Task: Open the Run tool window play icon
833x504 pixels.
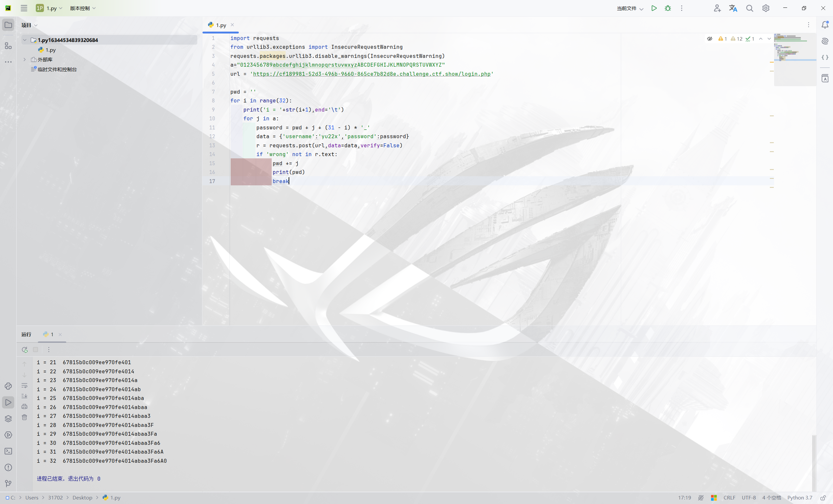Action: tap(8, 402)
